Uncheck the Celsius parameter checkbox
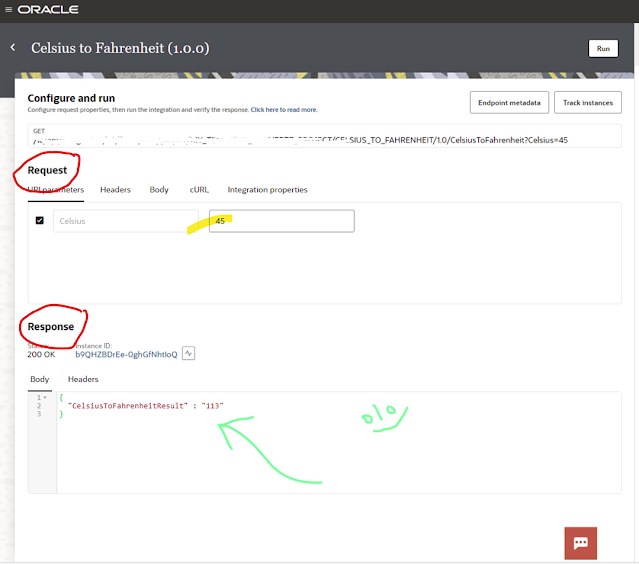The width and height of the screenshot is (639, 564). coord(40,220)
